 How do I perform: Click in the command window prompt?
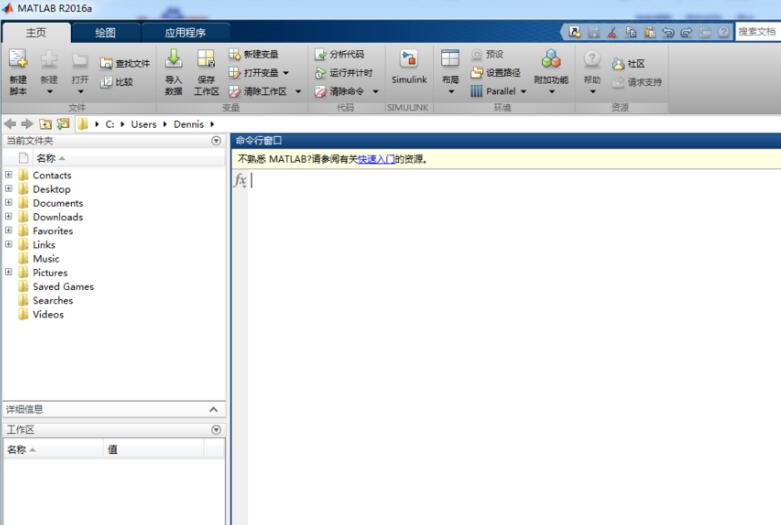pyautogui.click(x=513, y=180)
